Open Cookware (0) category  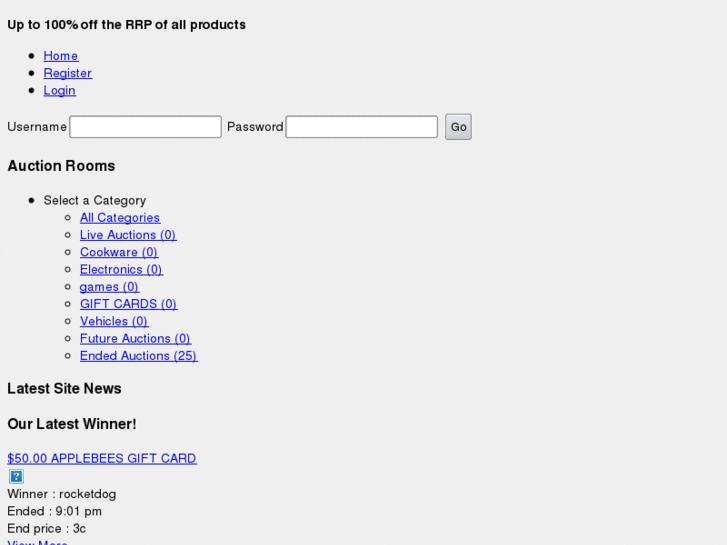(x=118, y=252)
